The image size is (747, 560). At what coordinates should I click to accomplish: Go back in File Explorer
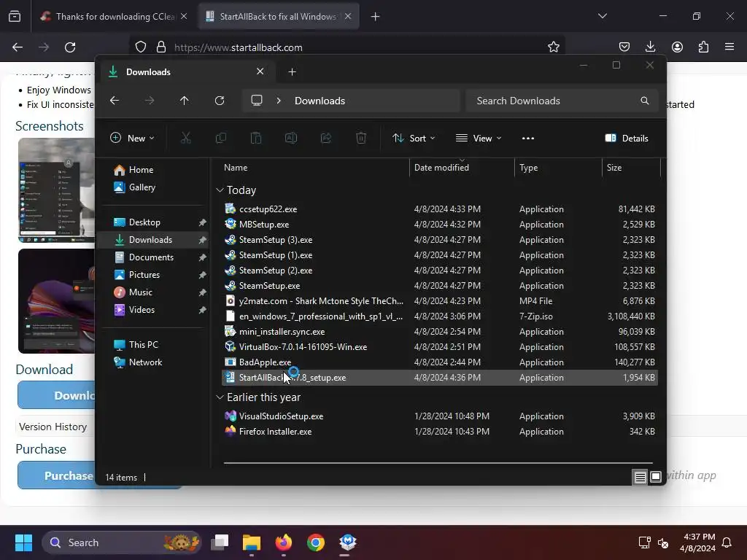point(115,101)
